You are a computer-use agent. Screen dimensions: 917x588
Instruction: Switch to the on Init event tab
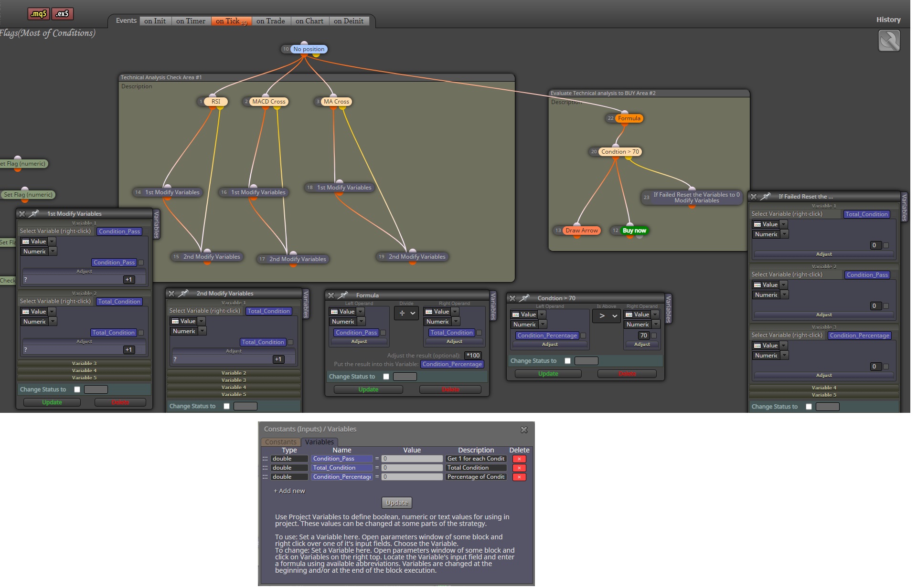point(155,21)
